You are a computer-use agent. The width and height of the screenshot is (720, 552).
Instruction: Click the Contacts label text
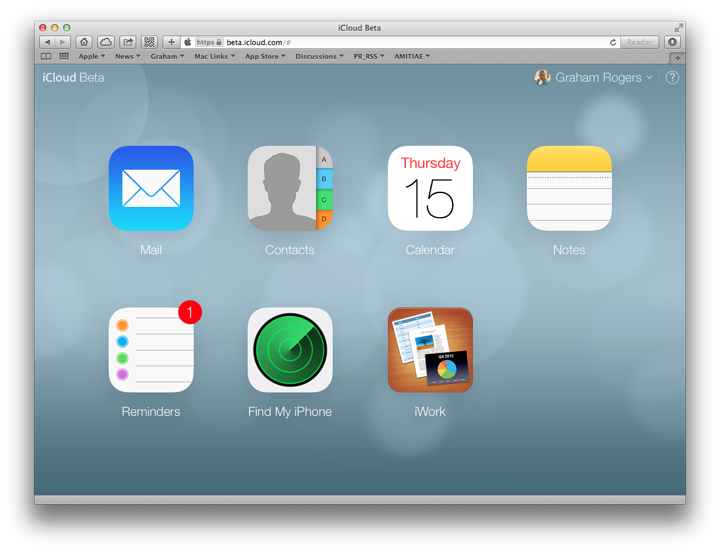290,250
